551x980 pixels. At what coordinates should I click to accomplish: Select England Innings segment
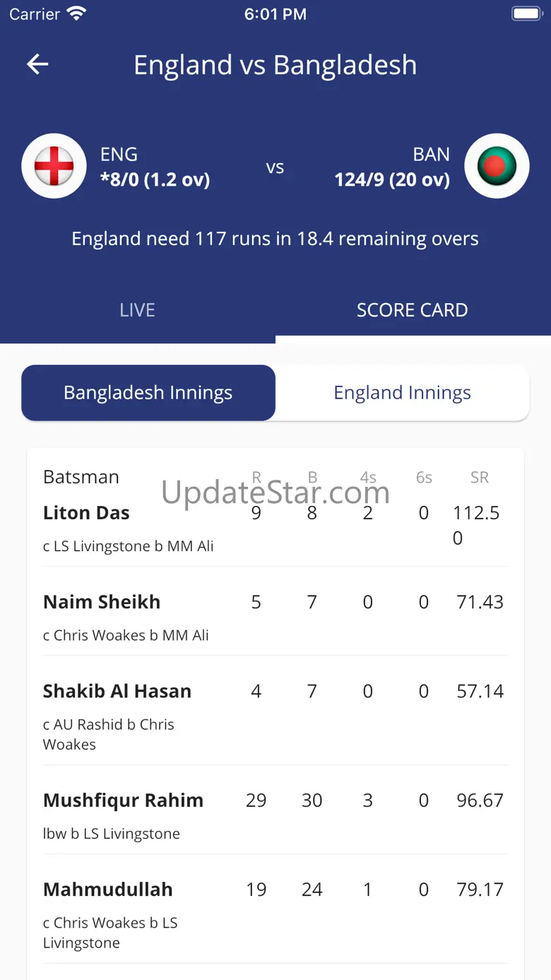[x=402, y=393]
